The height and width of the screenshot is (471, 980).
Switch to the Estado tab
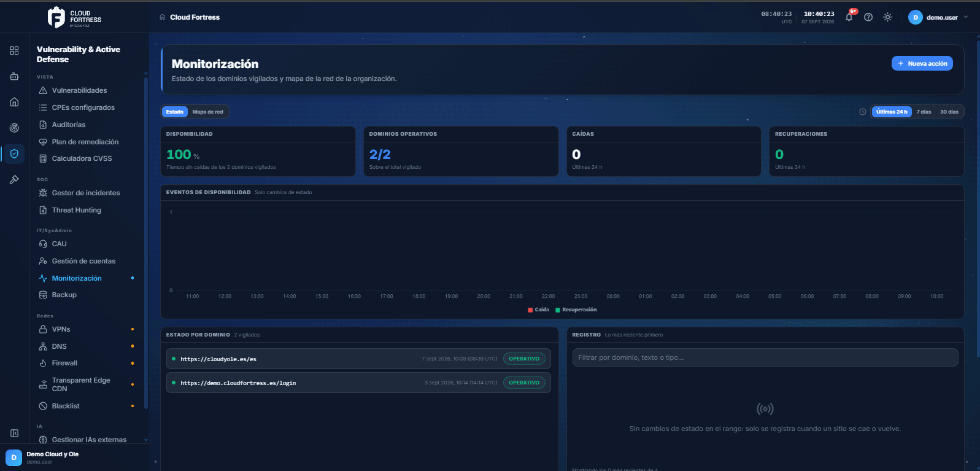click(x=174, y=112)
